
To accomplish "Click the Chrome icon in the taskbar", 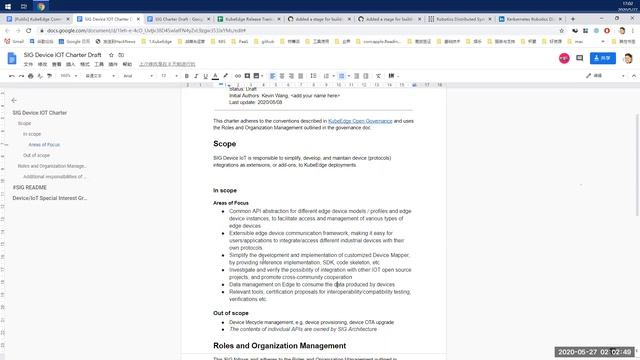I will 41,6.
